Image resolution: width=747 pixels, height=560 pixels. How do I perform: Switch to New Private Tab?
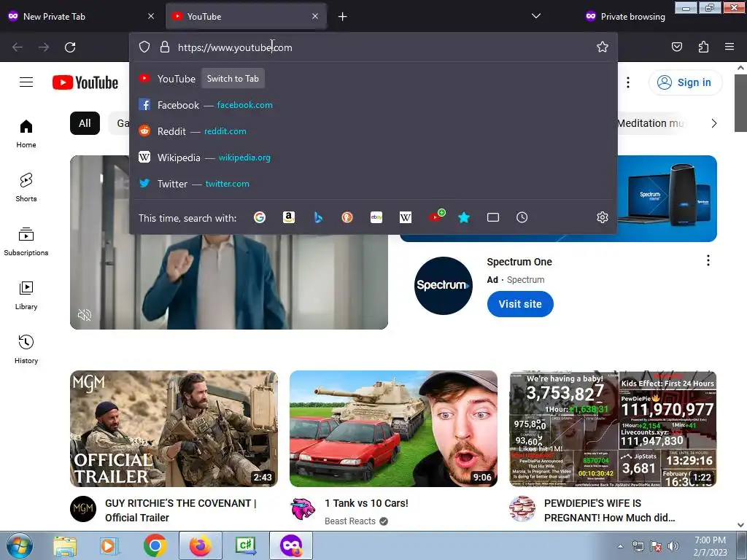[x=82, y=16]
